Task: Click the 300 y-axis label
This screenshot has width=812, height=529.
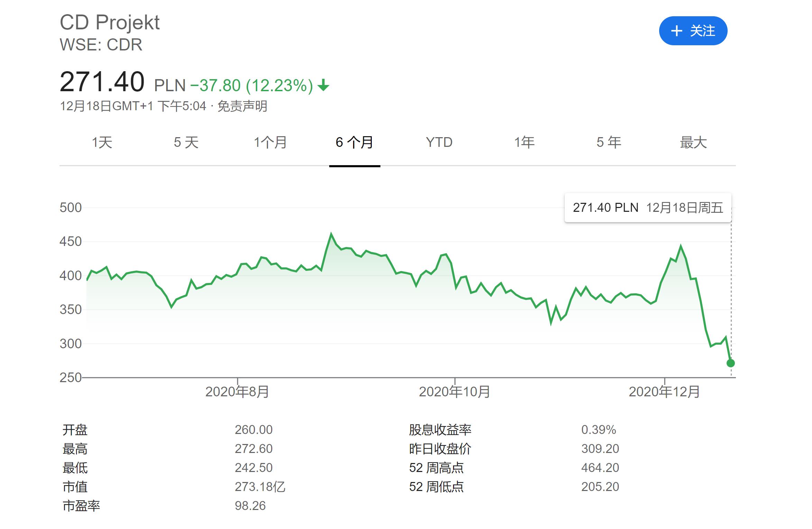Action: [x=71, y=344]
